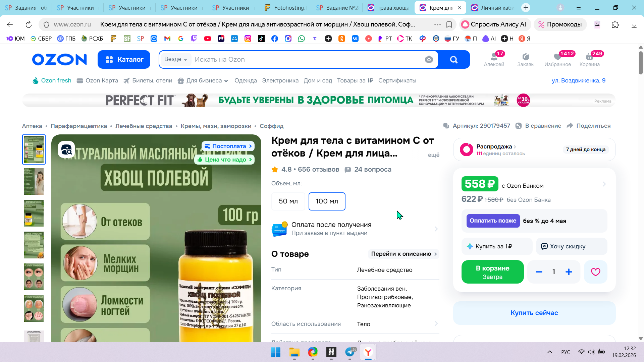
Task: Select the 100 мл volume option
Action: 327,201
